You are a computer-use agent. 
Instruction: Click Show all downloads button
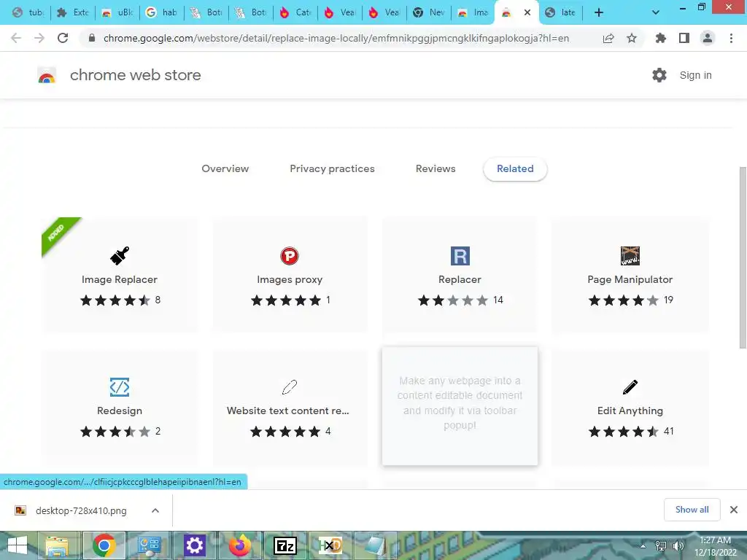click(692, 510)
